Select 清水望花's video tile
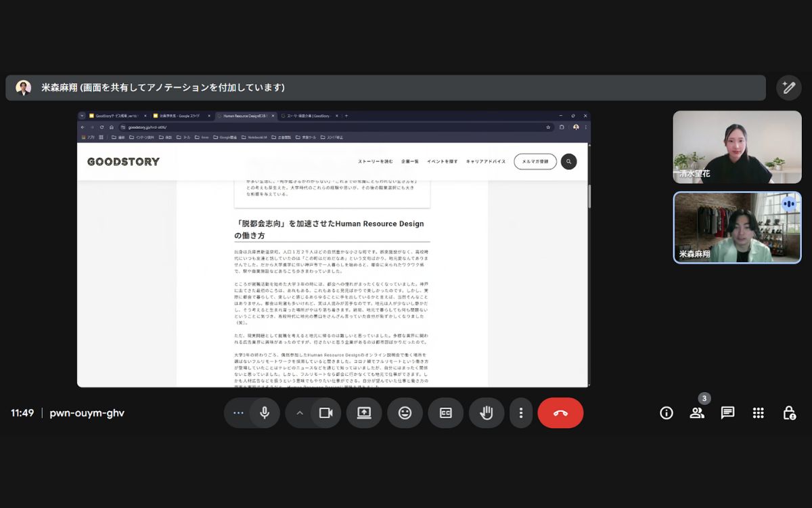The height and width of the screenshot is (508, 812). tap(737, 147)
